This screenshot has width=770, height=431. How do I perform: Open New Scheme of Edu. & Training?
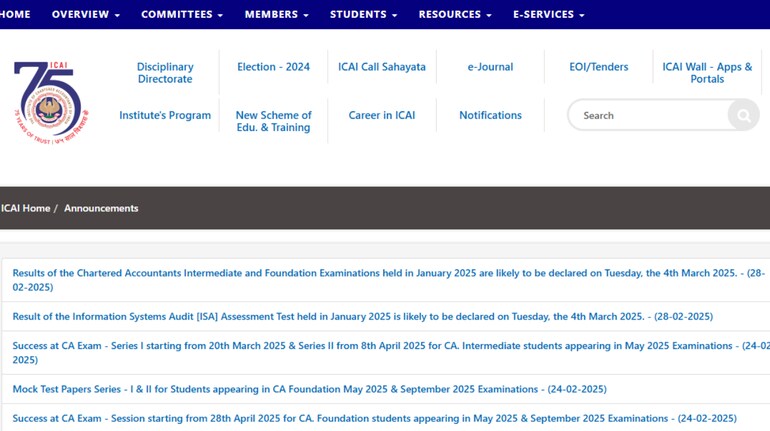(x=274, y=121)
